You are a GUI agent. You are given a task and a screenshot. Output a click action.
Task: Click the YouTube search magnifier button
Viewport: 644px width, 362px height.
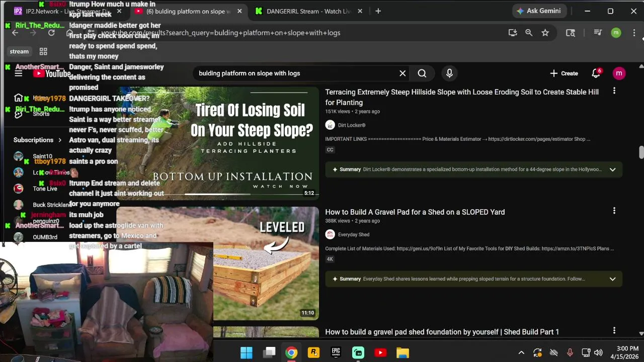tap(422, 73)
